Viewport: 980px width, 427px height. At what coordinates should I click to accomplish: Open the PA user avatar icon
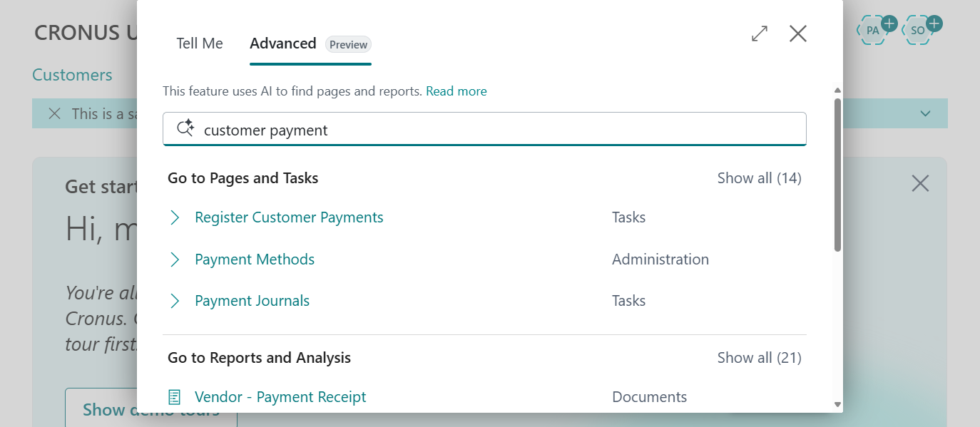pos(872,30)
